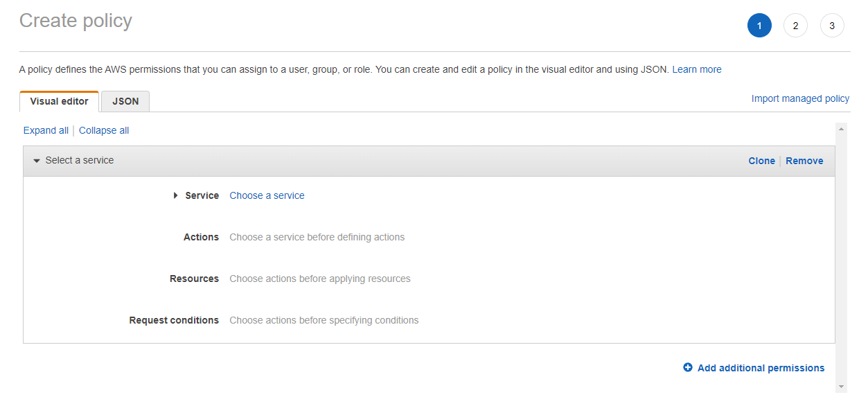Go to step 2 circle
Viewport: 868px width, 397px height.
795,26
